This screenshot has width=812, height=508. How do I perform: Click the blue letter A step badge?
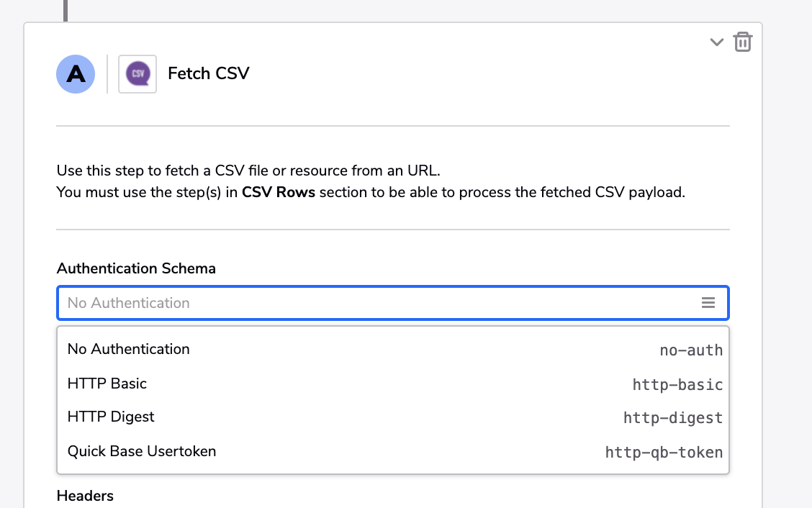pyautogui.click(x=76, y=74)
